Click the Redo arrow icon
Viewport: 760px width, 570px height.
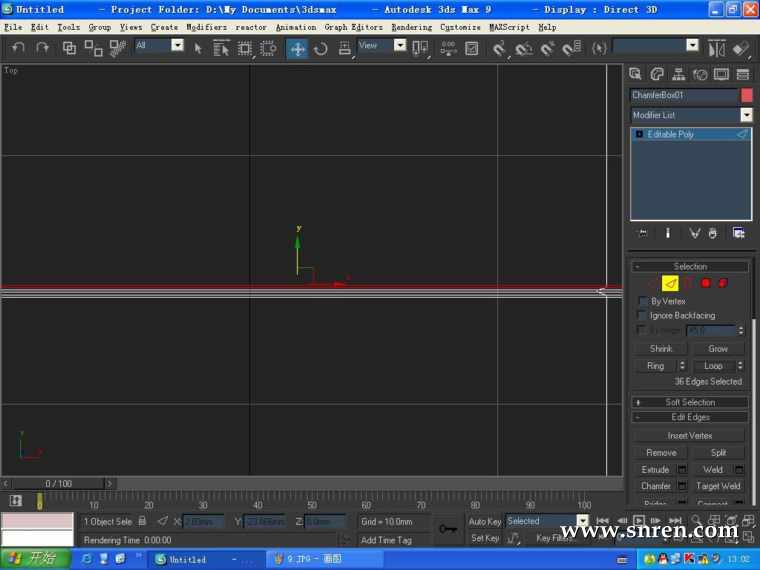(x=42, y=48)
